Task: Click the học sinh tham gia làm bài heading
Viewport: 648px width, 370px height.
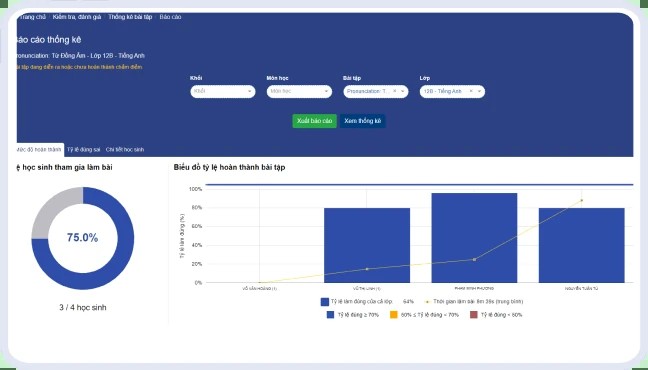Action: point(64,167)
